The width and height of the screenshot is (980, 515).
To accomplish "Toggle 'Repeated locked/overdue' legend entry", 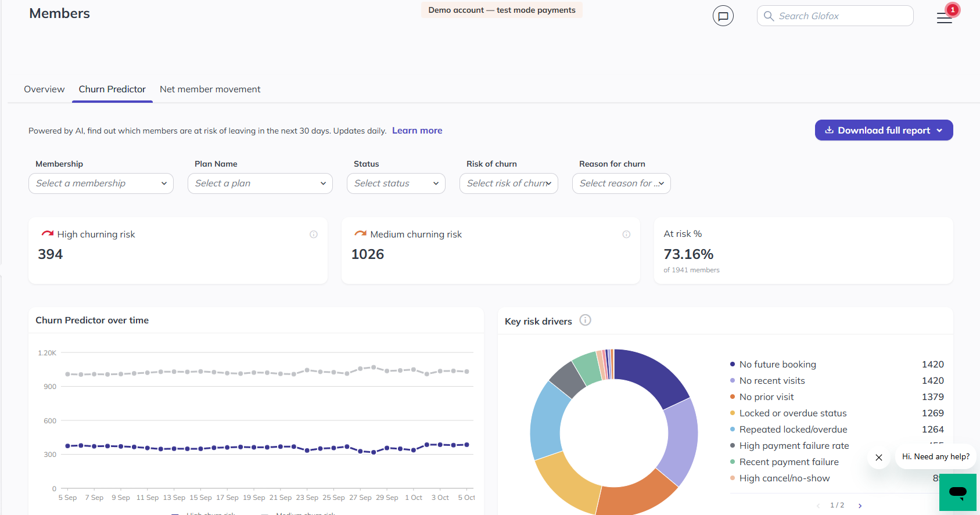I will tap(789, 430).
